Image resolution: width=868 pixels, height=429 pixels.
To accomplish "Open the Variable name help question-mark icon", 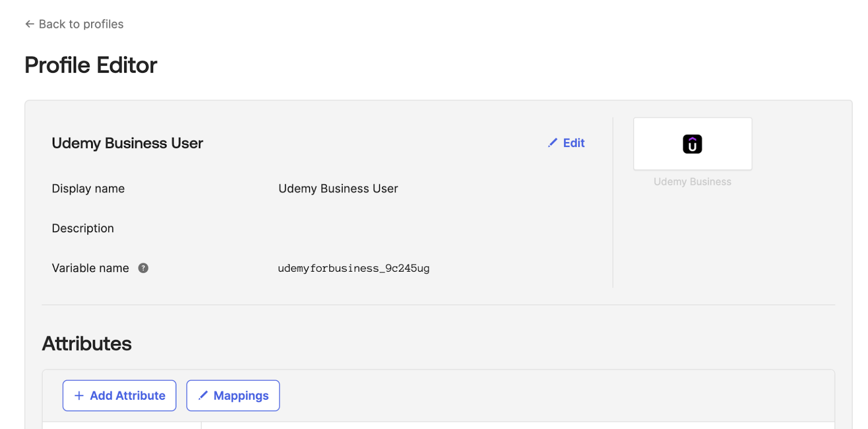I will click(x=143, y=268).
